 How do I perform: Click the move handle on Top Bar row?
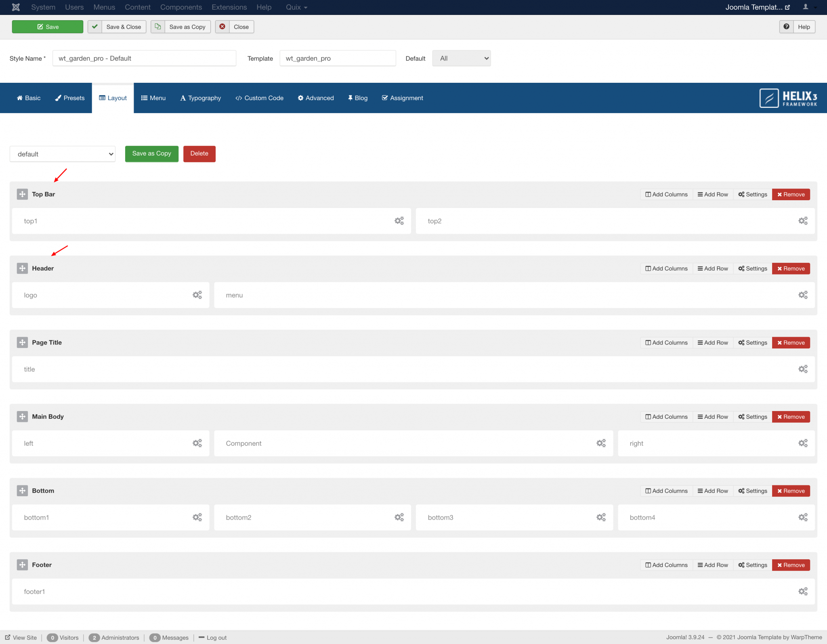(x=22, y=194)
